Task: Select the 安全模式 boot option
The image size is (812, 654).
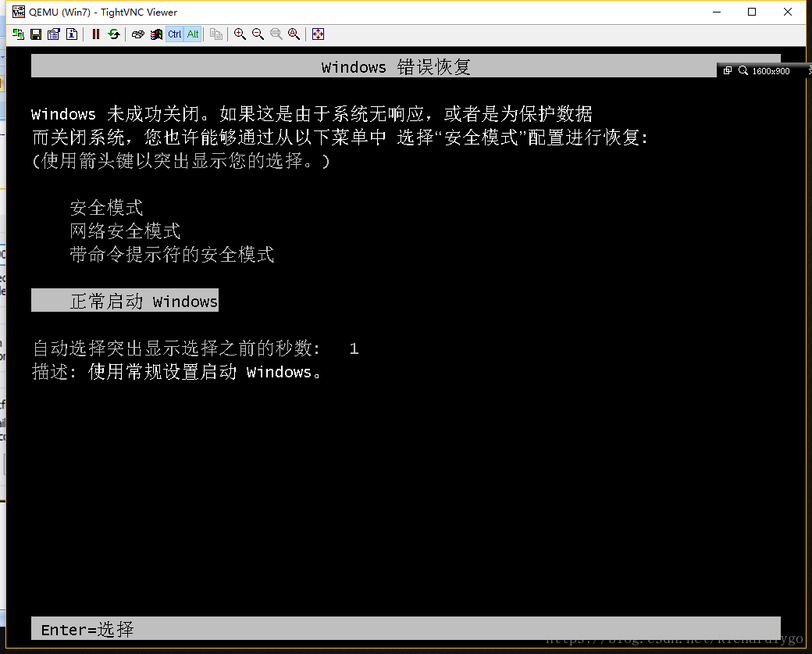Action: (x=106, y=208)
